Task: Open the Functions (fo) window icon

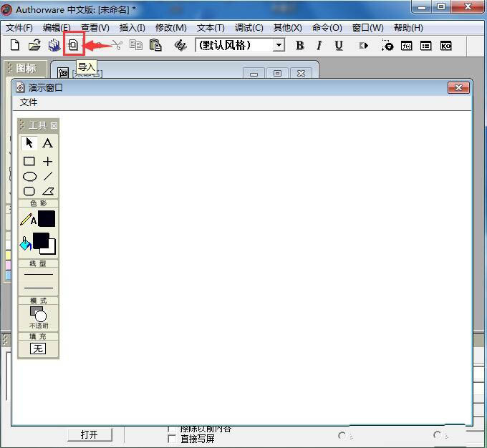Action: [x=407, y=46]
